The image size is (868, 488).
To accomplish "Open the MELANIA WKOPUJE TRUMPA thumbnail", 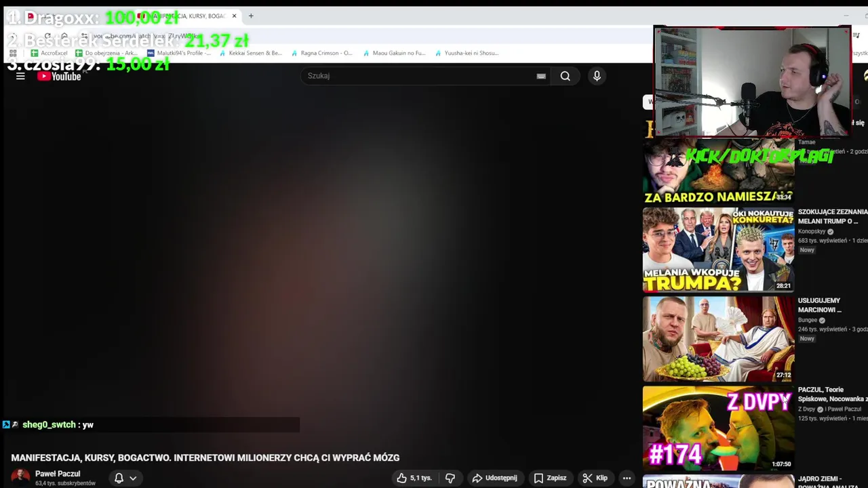I will click(x=718, y=249).
